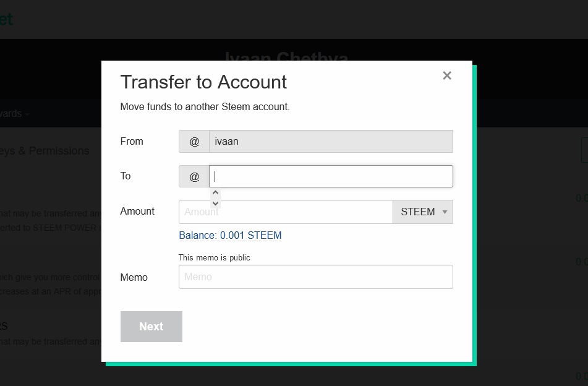Click the Memo input field
This screenshot has width=588, height=386.
(316, 277)
